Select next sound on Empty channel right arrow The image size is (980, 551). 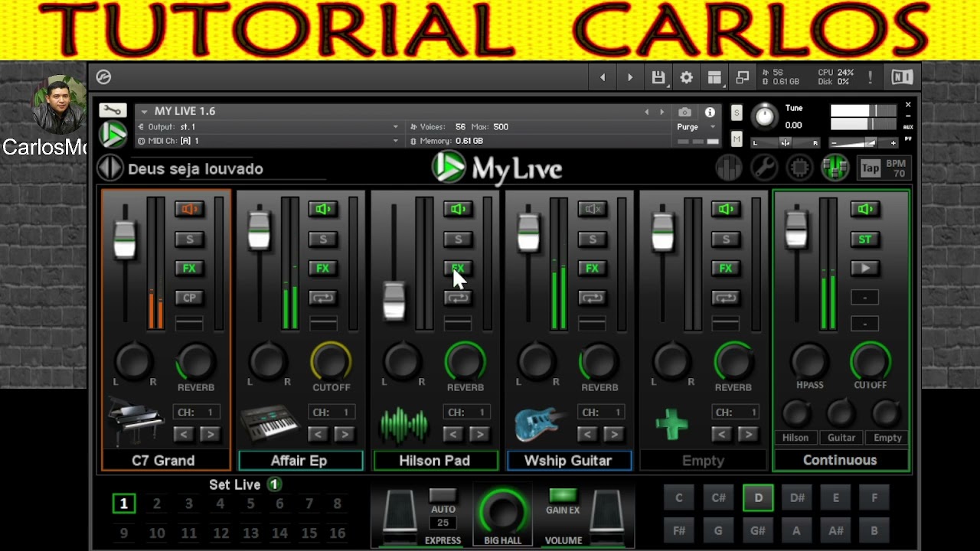pos(748,434)
